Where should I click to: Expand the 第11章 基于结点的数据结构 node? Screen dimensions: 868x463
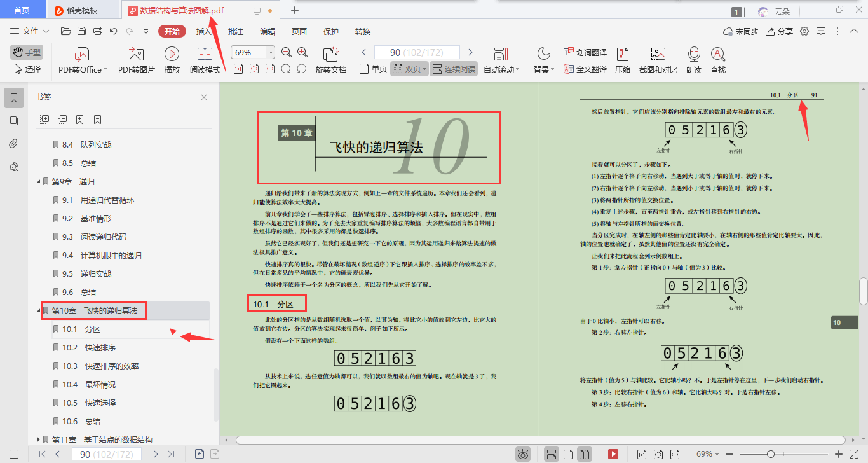(x=38, y=439)
